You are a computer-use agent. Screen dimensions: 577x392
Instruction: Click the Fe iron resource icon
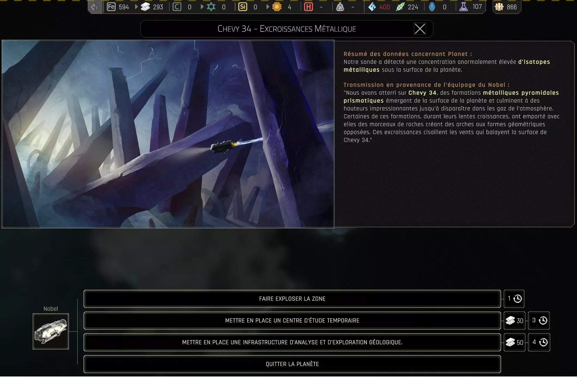click(x=111, y=7)
